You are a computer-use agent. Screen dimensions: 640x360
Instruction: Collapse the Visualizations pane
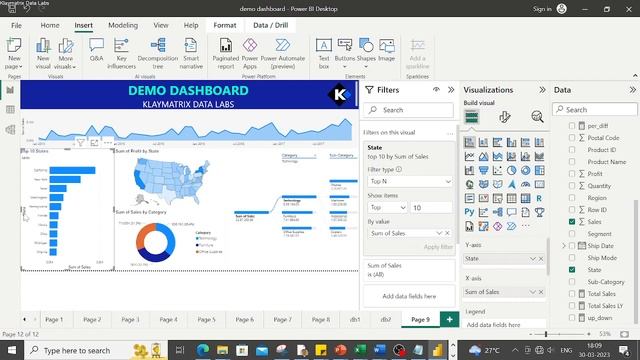(x=542, y=90)
